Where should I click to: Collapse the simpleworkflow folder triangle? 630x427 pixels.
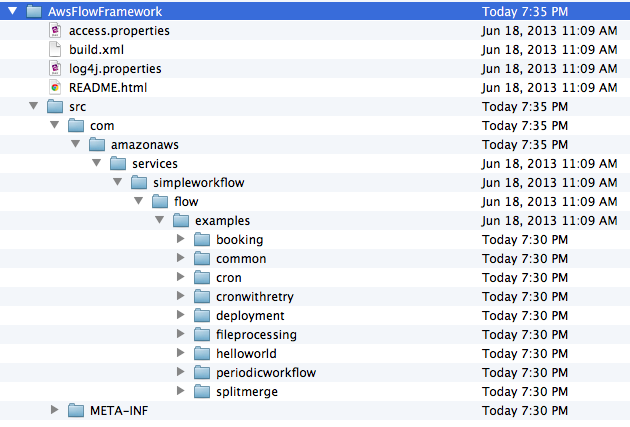118,182
